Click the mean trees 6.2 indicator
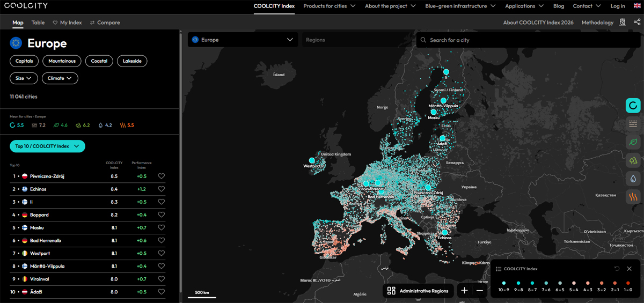 pyautogui.click(x=83, y=125)
